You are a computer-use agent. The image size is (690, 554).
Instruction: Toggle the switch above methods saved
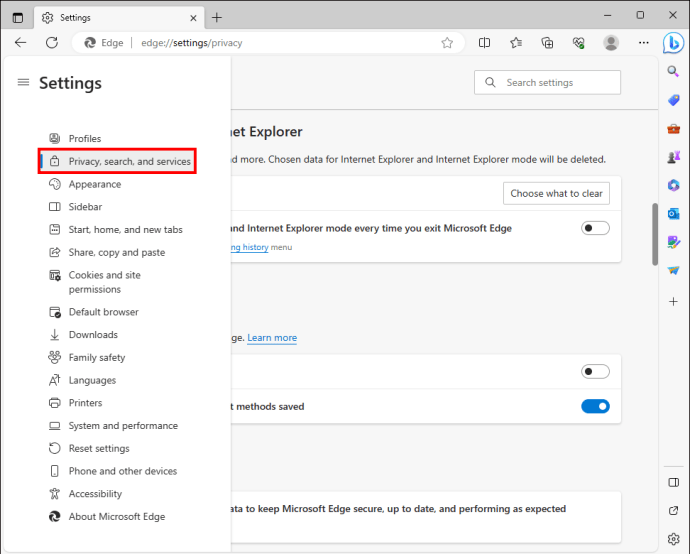click(x=595, y=371)
